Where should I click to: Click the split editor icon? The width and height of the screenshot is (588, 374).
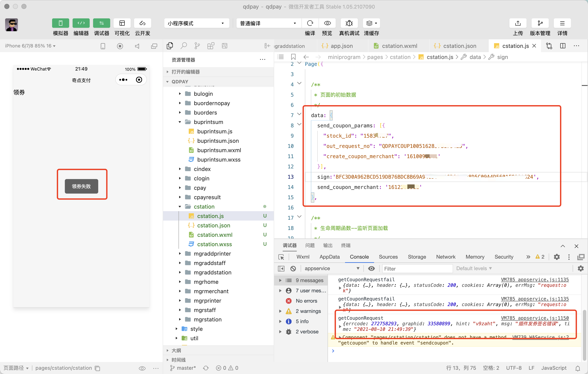tap(563, 46)
